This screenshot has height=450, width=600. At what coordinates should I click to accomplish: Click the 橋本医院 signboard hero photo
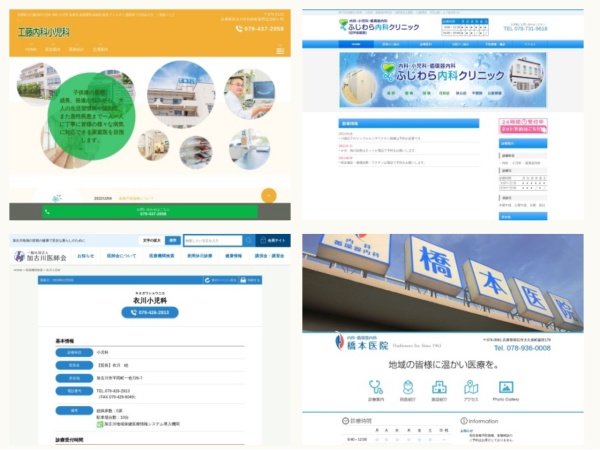tap(443, 283)
